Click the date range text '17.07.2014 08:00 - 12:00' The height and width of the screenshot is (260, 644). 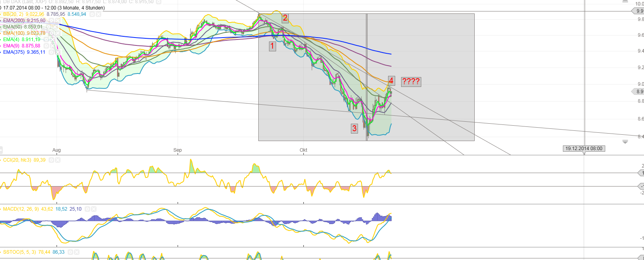pyautogui.click(x=30, y=8)
